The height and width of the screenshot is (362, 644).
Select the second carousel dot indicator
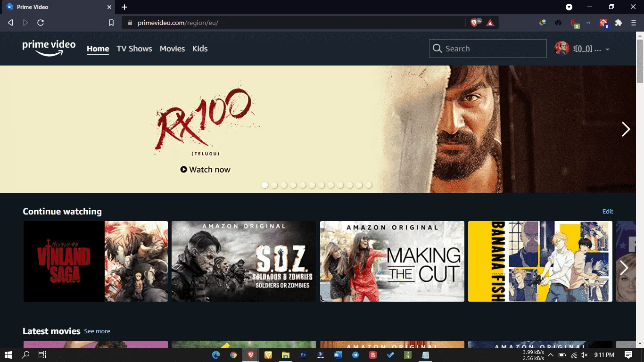point(274,185)
